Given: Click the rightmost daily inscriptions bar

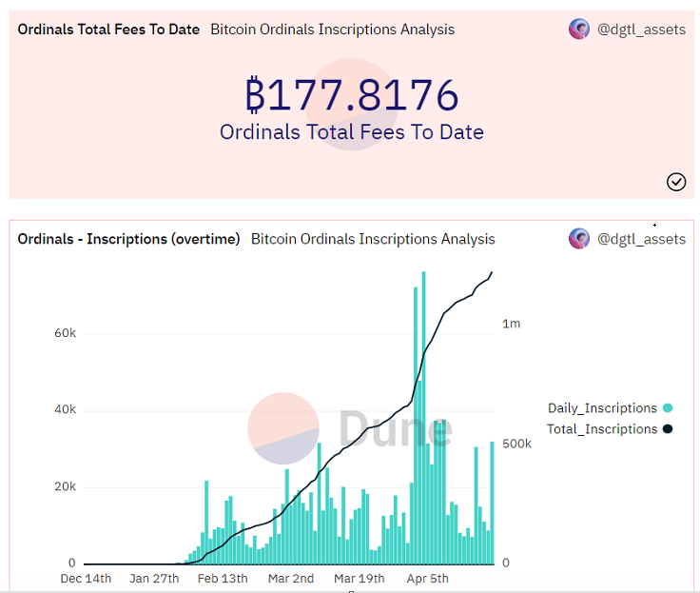Looking at the screenshot, I should 492,503.
